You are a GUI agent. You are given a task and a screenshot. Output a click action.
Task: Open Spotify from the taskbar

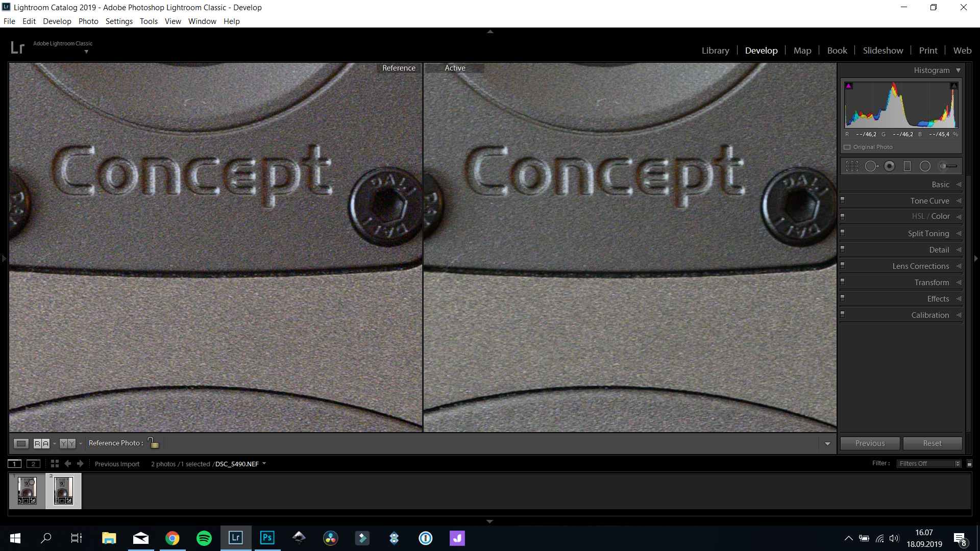(204, 538)
